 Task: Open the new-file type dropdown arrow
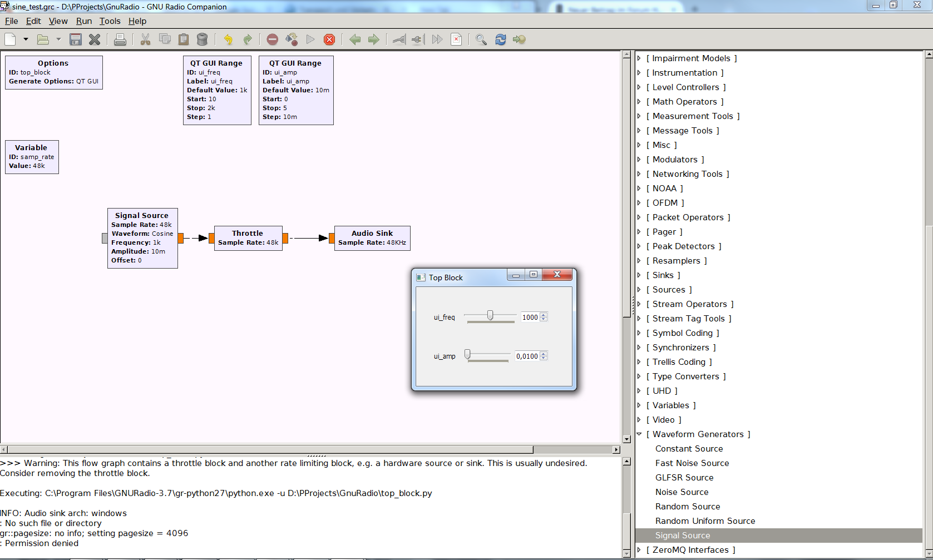(x=26, y=39)
